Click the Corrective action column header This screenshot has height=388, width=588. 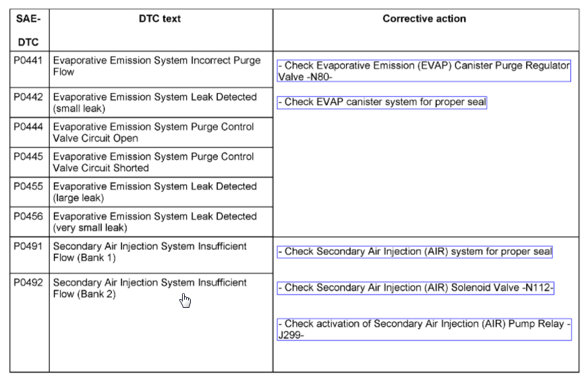point(424,19)
